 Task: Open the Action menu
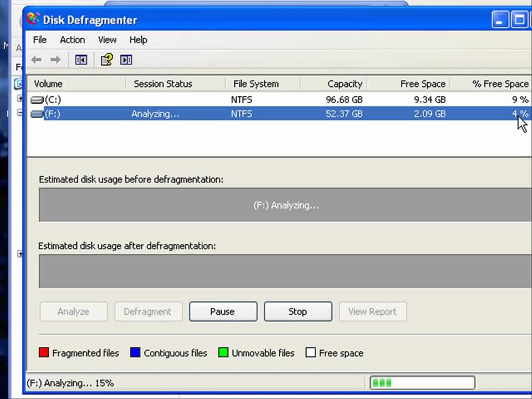pos(72,40)
